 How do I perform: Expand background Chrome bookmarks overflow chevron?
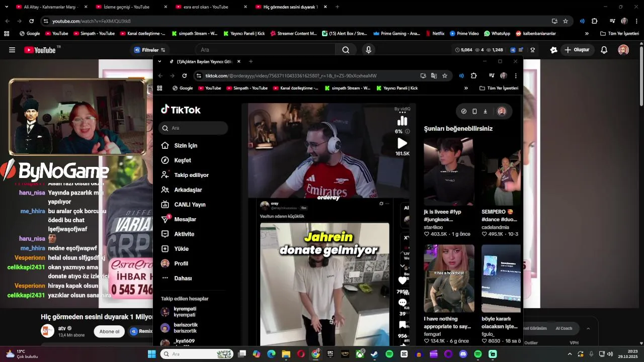click(587, 34)
